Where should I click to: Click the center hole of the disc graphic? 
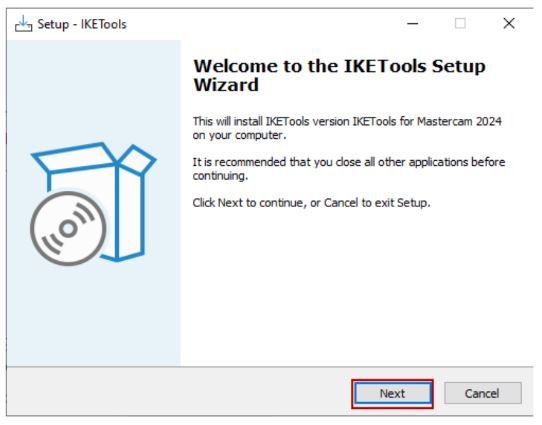(x=68, y=228)
